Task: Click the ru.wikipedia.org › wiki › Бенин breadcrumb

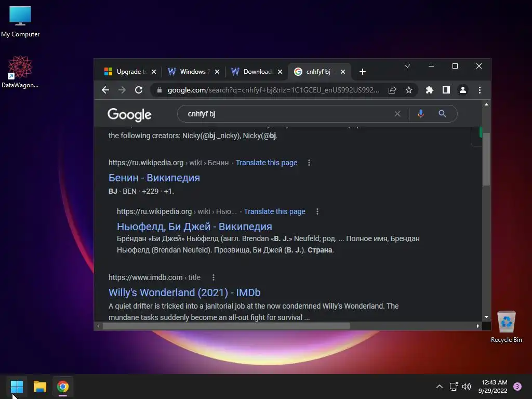Action: point(169,163)
